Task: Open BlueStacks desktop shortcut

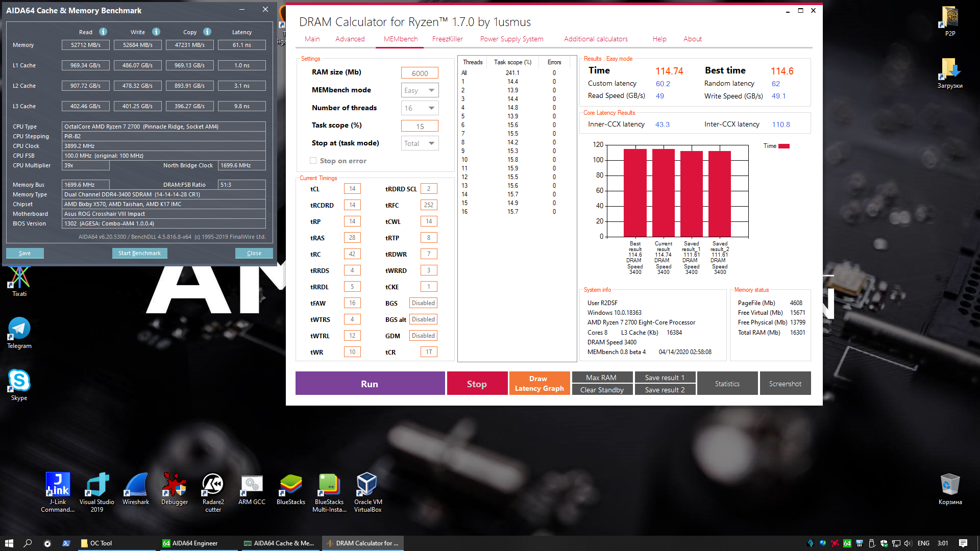Action: click(291, 489)
